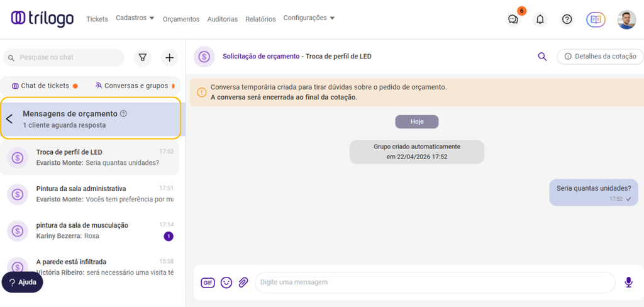This screenshot has height=307, width=644.
Task: Click Detalhes da cotação button
Action: tap(600, 57)
